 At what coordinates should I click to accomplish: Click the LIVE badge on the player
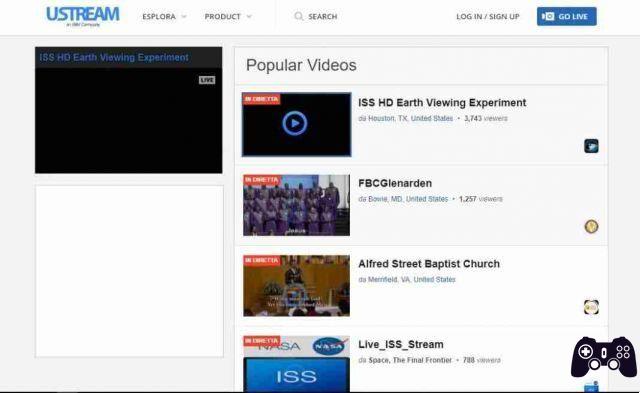click(207, 80)
